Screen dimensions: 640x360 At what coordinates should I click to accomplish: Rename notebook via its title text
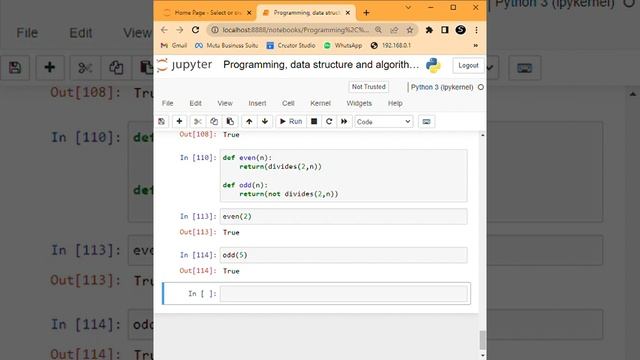321,64
